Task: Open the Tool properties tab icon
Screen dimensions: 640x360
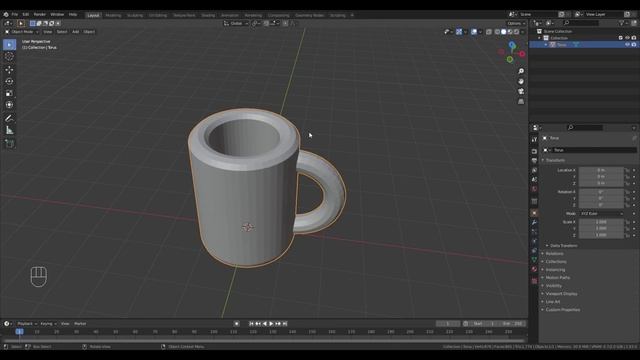Action: coord(534,140)
